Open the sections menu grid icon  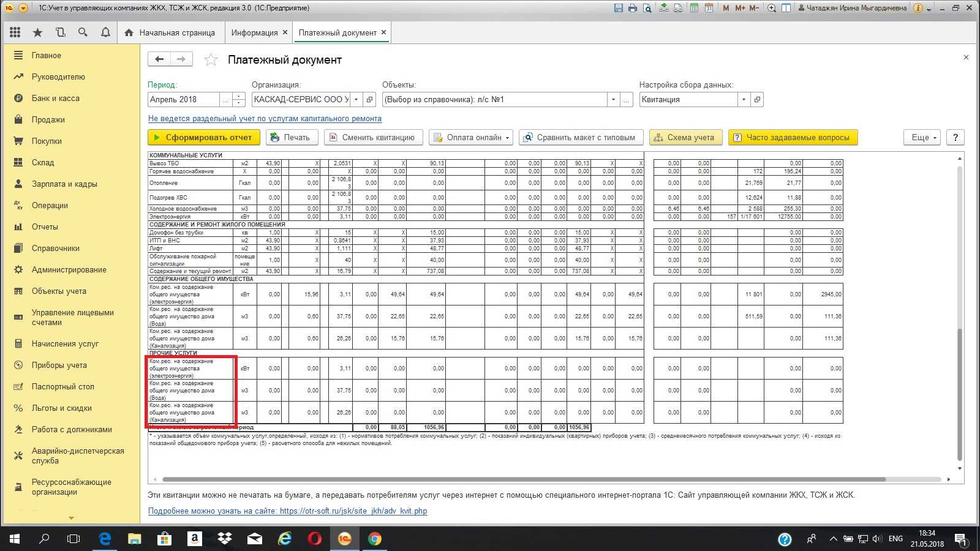point(15,32)
